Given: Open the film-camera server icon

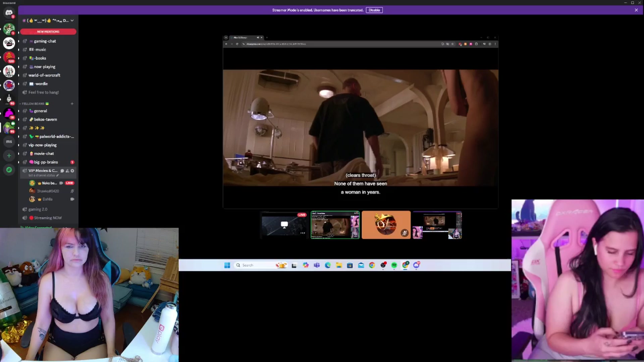Looking at the screenshot, I should [x=9, y=43].
